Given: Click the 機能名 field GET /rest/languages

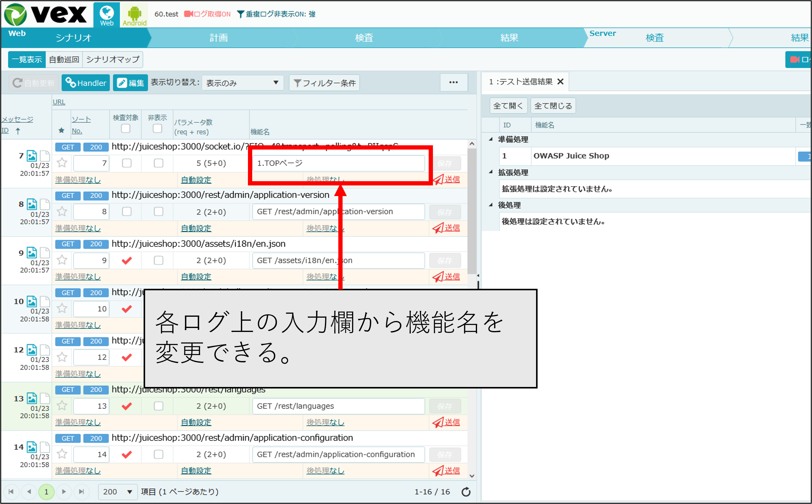Looking at the screenshot, I should coord(338,406).
